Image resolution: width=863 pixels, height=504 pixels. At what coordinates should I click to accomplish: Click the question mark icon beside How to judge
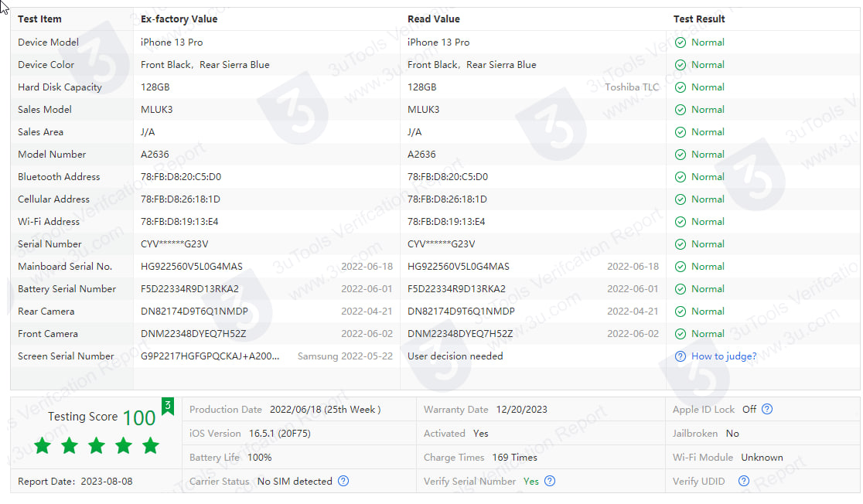(681, 356)
